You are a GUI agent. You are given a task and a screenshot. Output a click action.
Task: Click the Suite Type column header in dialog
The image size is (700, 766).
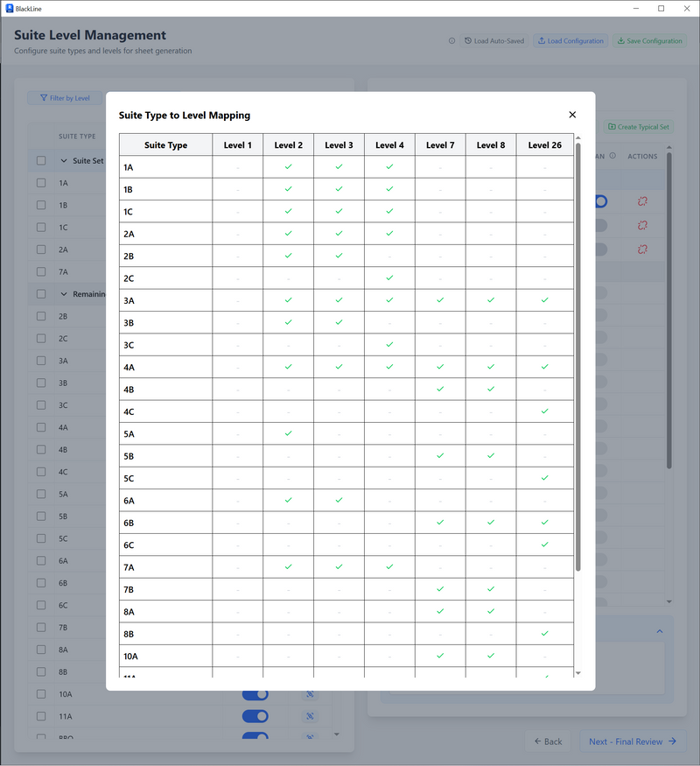pos(166,145)
